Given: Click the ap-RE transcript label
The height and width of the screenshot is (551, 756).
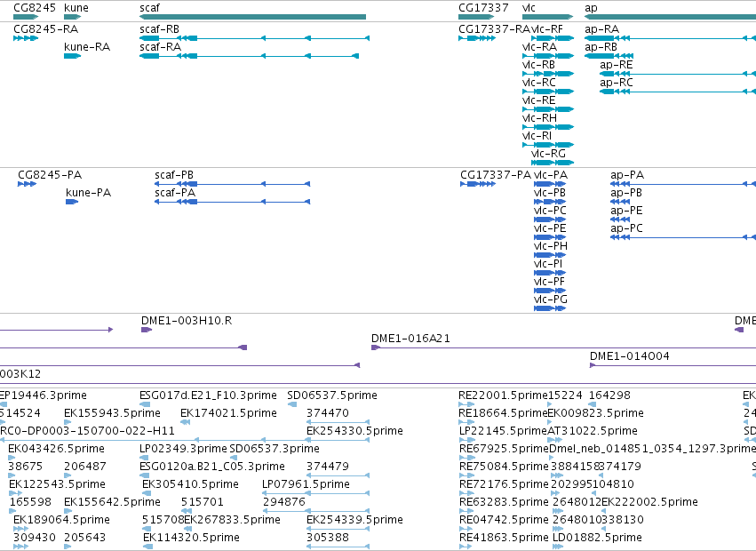Looking at the screenshot, I should click(617, 65).
